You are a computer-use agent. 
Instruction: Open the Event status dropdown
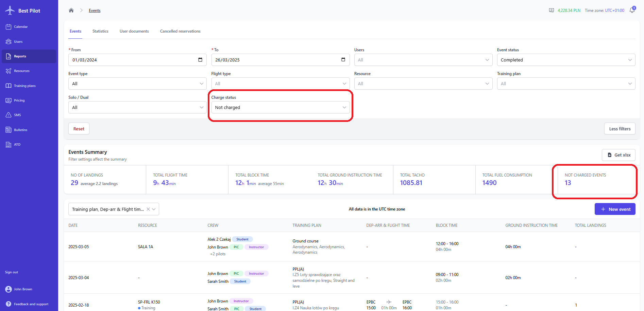(x=566, y=60)
